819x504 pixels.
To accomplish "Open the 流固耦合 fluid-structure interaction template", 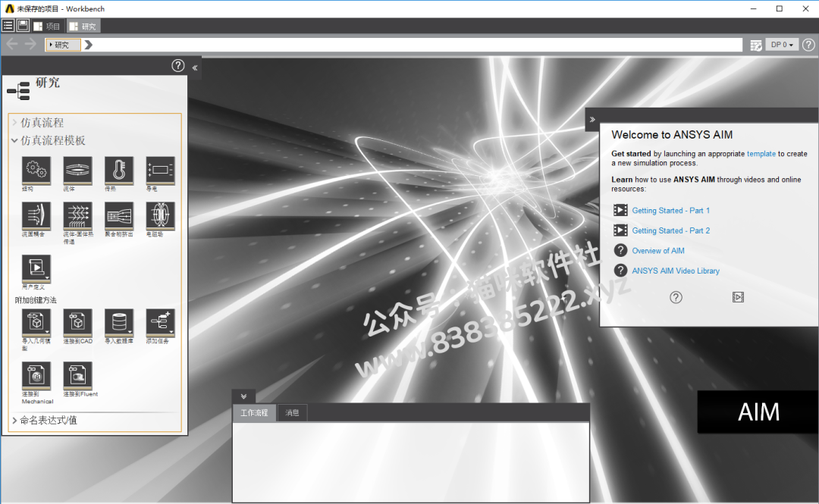I will [x=36, y=216].
